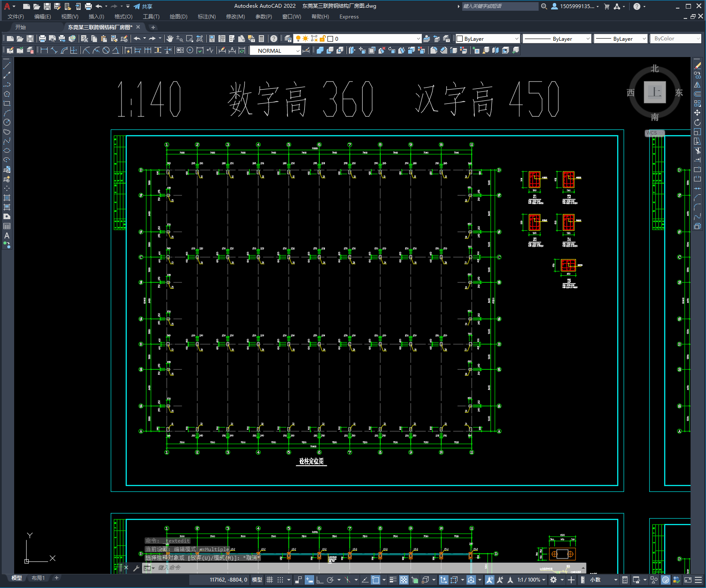The image size is (706, 588).
Task: Toggle clean screen in status bar
Action: coord(688,580)
